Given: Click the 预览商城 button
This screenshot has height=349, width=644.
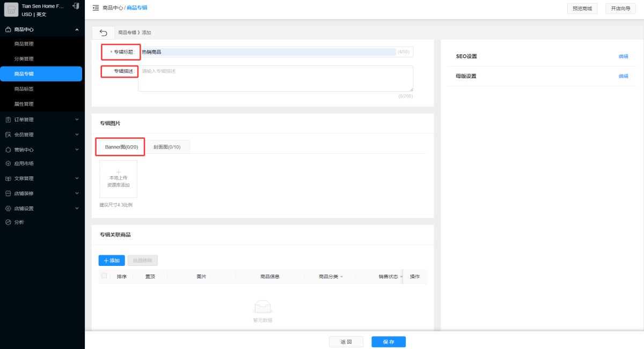Looking at the screenshot, I should point(582,9).
